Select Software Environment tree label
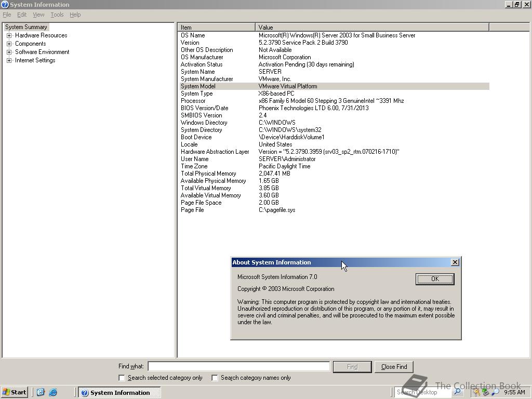The image size is (532, 399). [42, 52]
